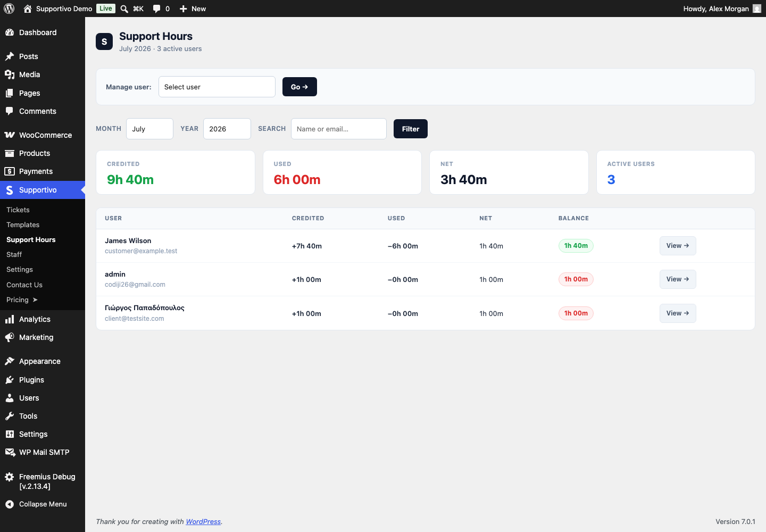The width and height of the screenshot is (766, 532).
Task: Expand the Pricing submenu arrow
Action: pos(35,300)
